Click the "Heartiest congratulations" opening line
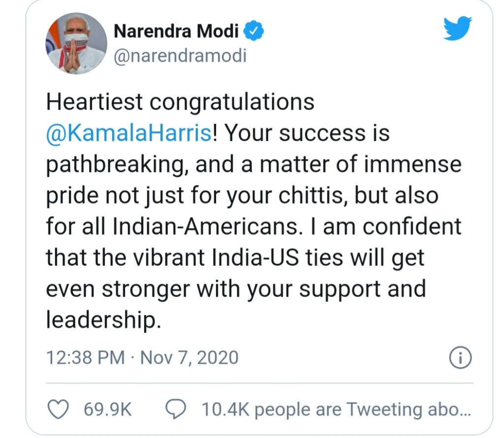504x438 pixels. point(180,102)
